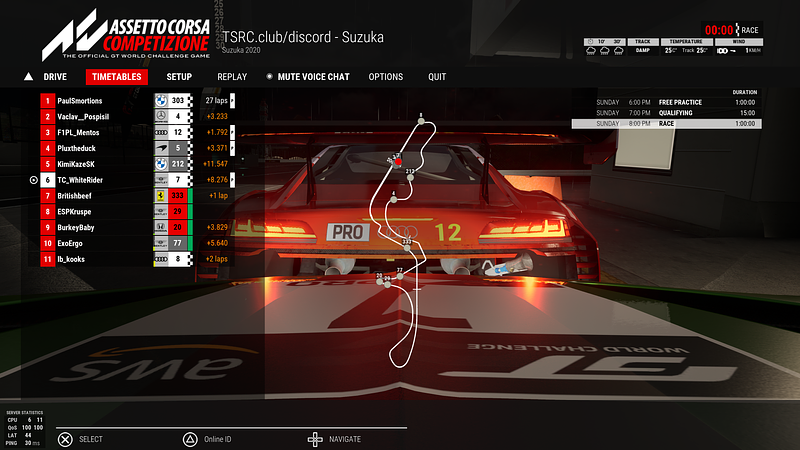The image size is (800, 450).
Task: Click the TSRC.club/discord - Suzuka server title
Action: 303,37
